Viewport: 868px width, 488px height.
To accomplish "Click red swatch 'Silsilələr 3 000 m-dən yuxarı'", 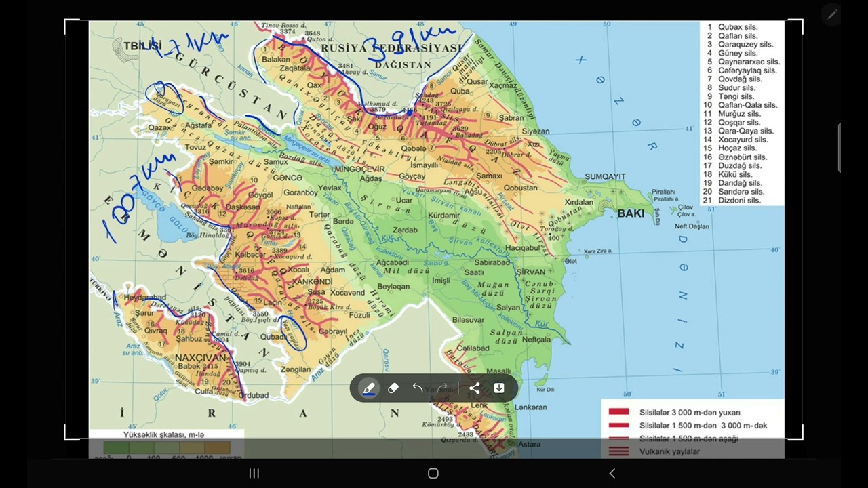I will point(618,412).
